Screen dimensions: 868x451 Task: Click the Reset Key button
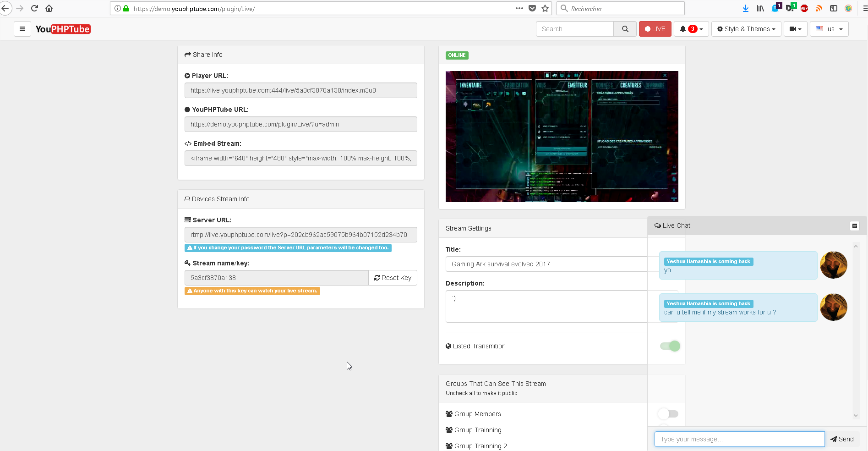click(x=393, y=278)
